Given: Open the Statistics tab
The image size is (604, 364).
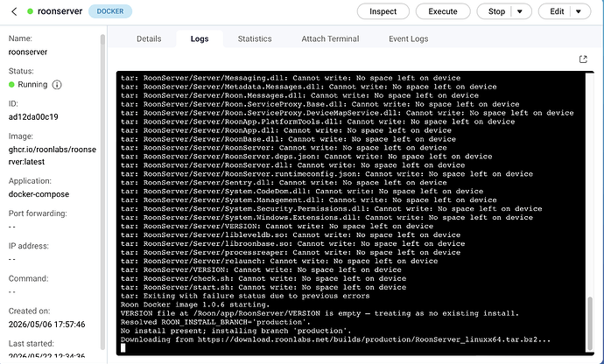Looking at the screenshot, I should click(x=255, y=38).
